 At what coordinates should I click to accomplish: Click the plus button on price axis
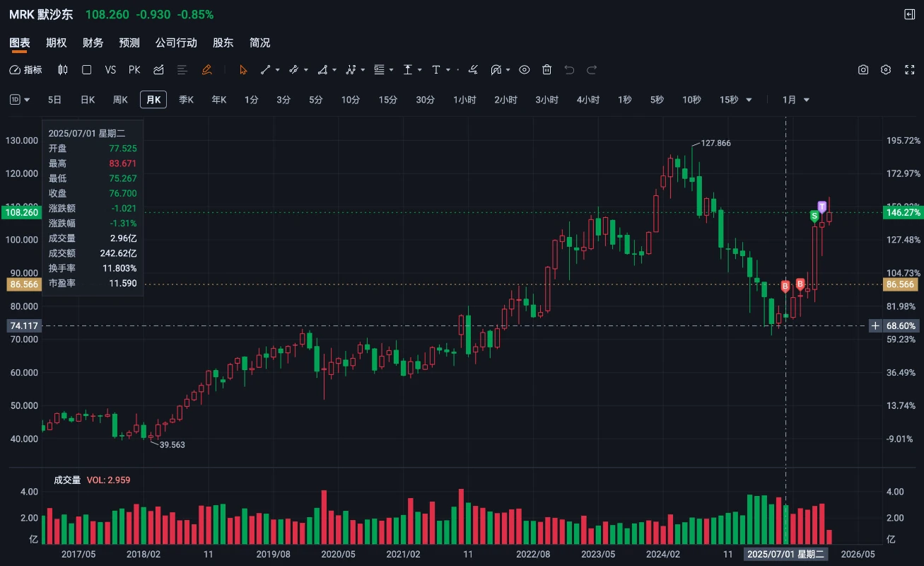pyautogui.click(x=875, y=325)
